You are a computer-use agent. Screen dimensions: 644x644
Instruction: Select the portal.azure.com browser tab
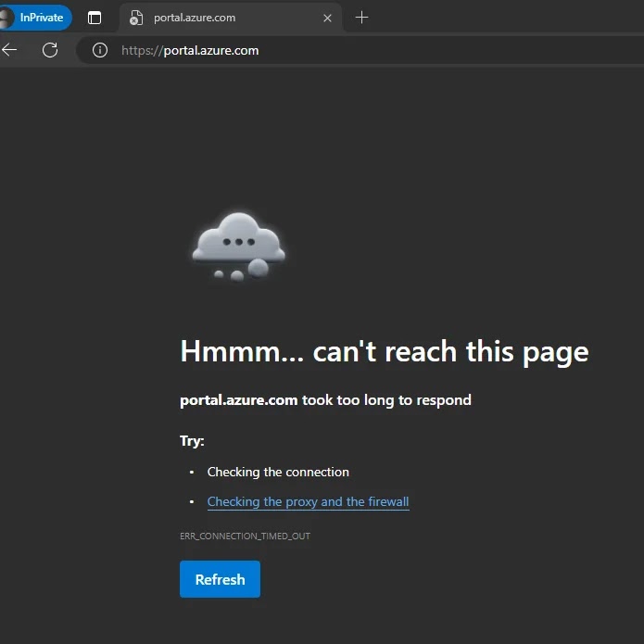click(x=231, y=18)
